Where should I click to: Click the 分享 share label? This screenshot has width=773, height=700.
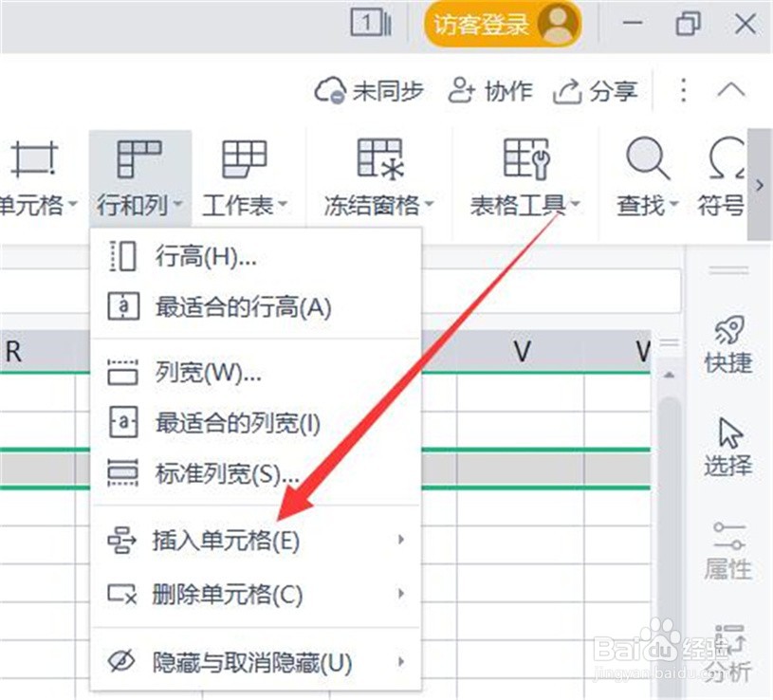pyautogui.click(x=614, y=91)
